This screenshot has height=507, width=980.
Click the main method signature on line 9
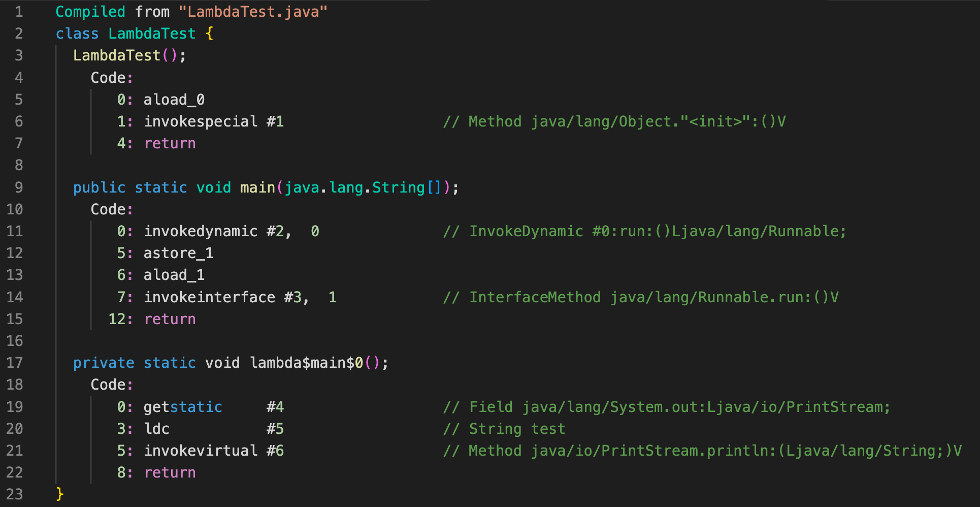(266, 187)
